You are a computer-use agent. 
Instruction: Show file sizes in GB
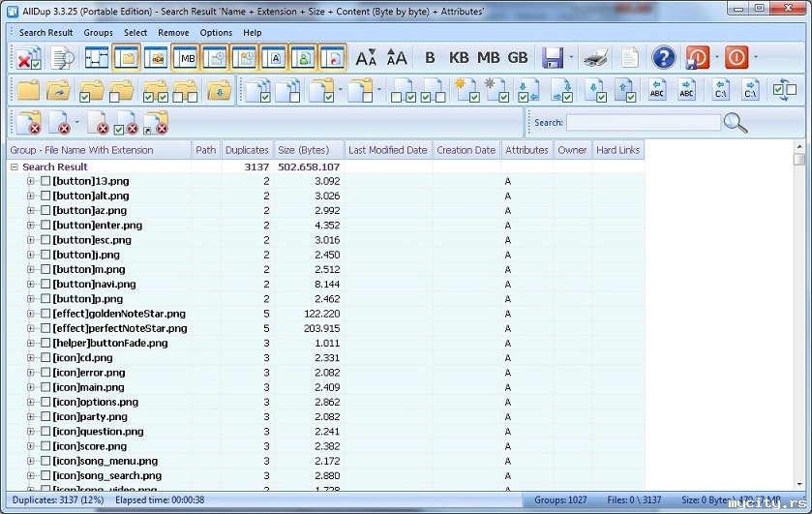point(518,57)
